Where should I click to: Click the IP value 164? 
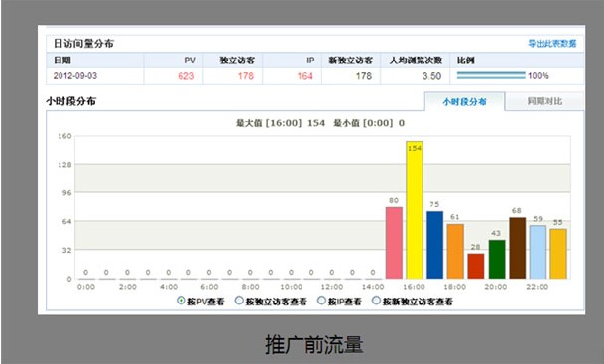tap(304, 76)
